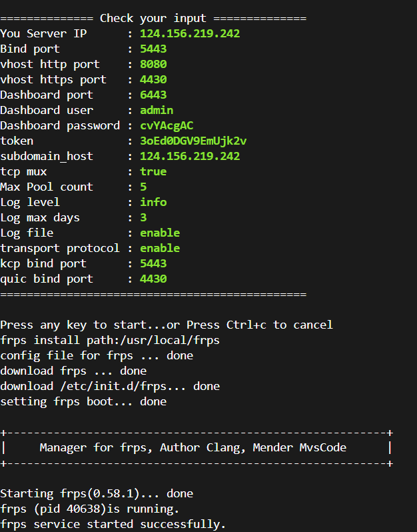Click the kcp bind port value 5443
This screenshot has width=417, height=532.
point(153,263)
